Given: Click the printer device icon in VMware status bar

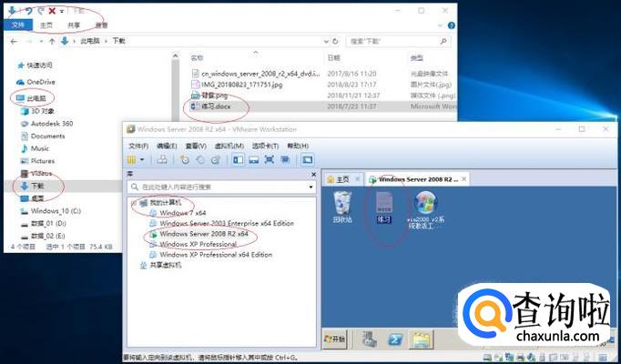Looking at the screenshot, I should (x=521, y=357).
